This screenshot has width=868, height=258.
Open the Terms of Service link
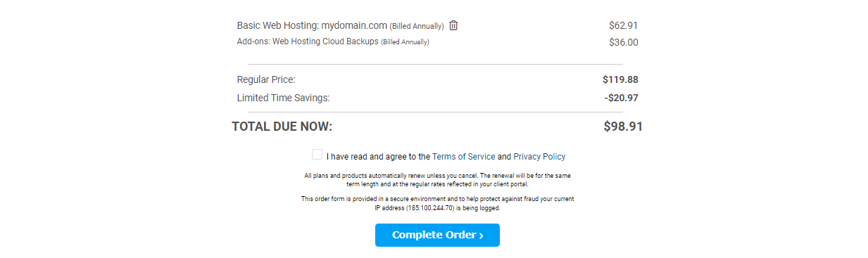464,157
